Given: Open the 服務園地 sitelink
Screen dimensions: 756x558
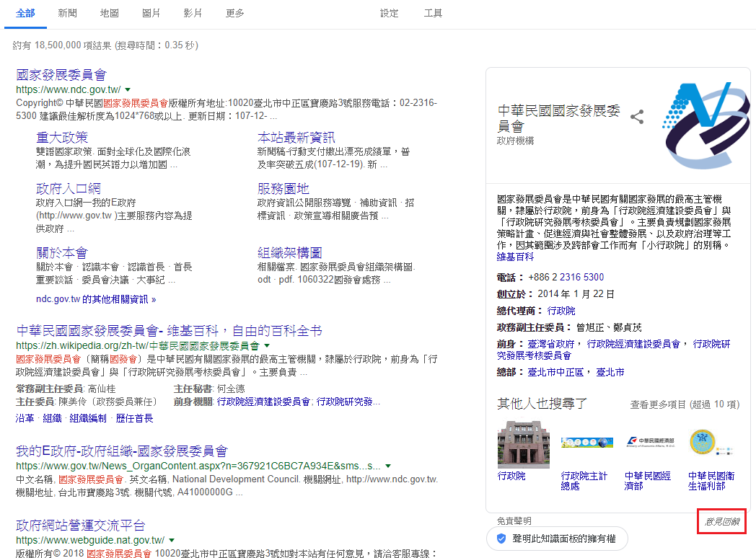Looking at the screenshot, I should coord(283,188).
